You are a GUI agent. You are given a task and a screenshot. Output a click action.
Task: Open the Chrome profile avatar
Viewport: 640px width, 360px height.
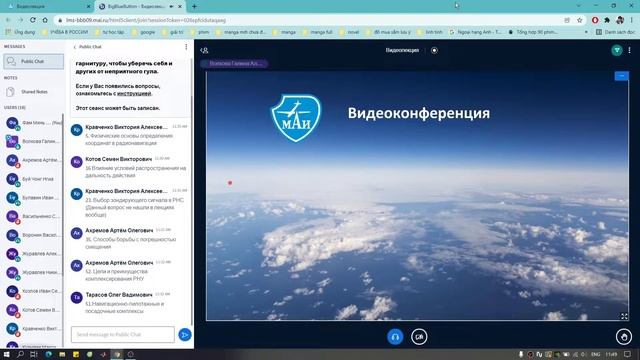click(620, 20)
